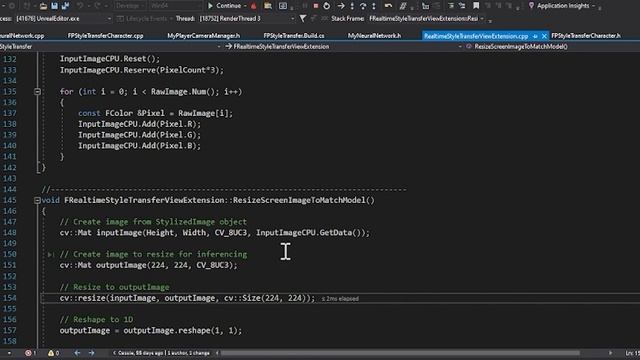Click the Step Out icon
Viewport: 640px width, 360px height.
tap(373, 6)
